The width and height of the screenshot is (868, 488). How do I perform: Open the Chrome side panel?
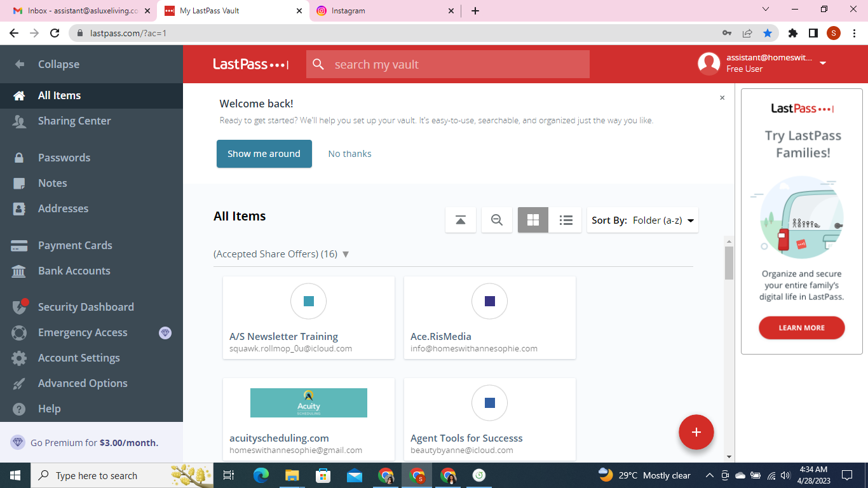[813, 33]
